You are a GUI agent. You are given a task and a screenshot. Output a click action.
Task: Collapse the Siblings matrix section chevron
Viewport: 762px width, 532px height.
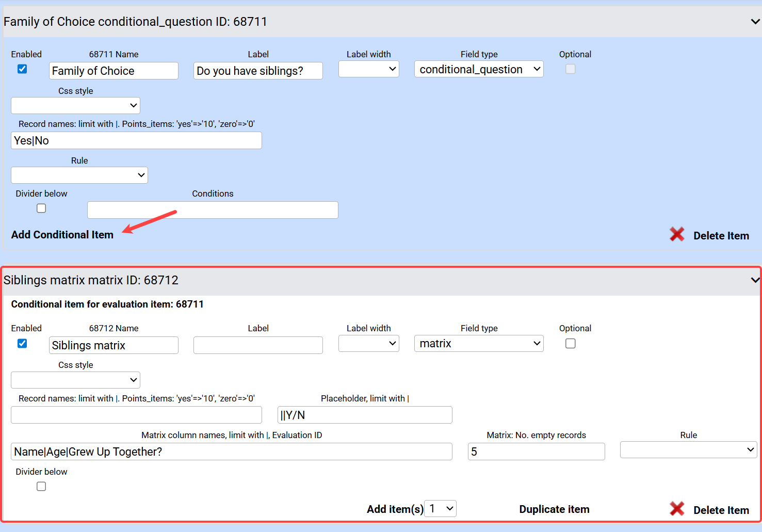click(755, 280)
